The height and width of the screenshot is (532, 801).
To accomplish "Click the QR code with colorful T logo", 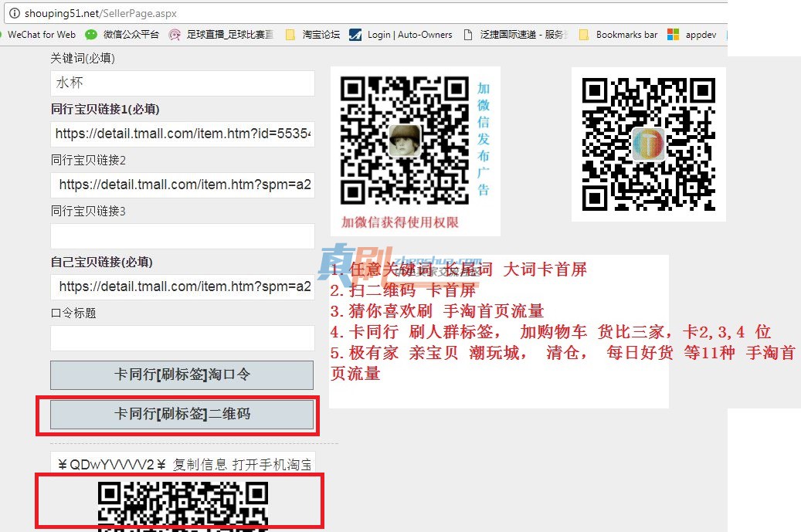I will 648,144.
